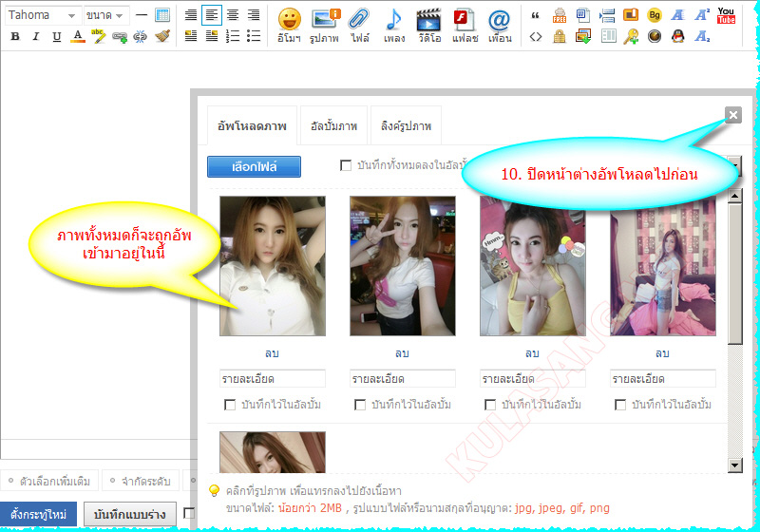Click scrollbar down arrow in upload list

click(x=734, y=465)
